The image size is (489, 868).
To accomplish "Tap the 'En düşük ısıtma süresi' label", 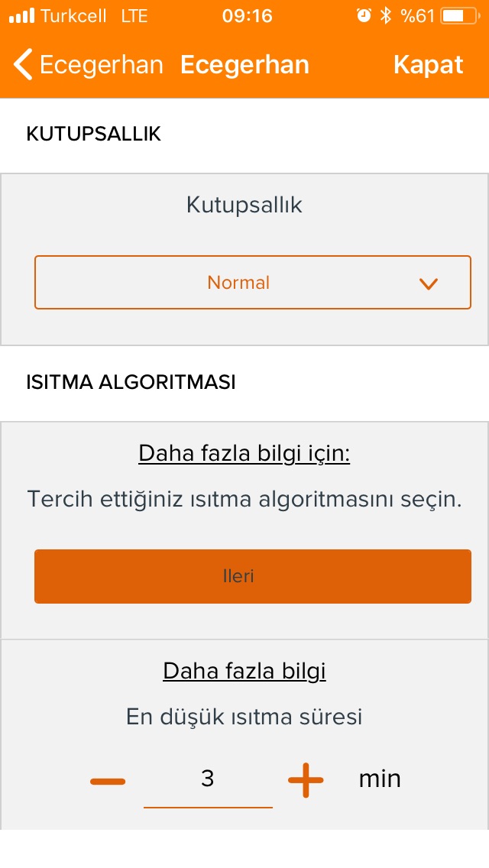I will (244, 717).
